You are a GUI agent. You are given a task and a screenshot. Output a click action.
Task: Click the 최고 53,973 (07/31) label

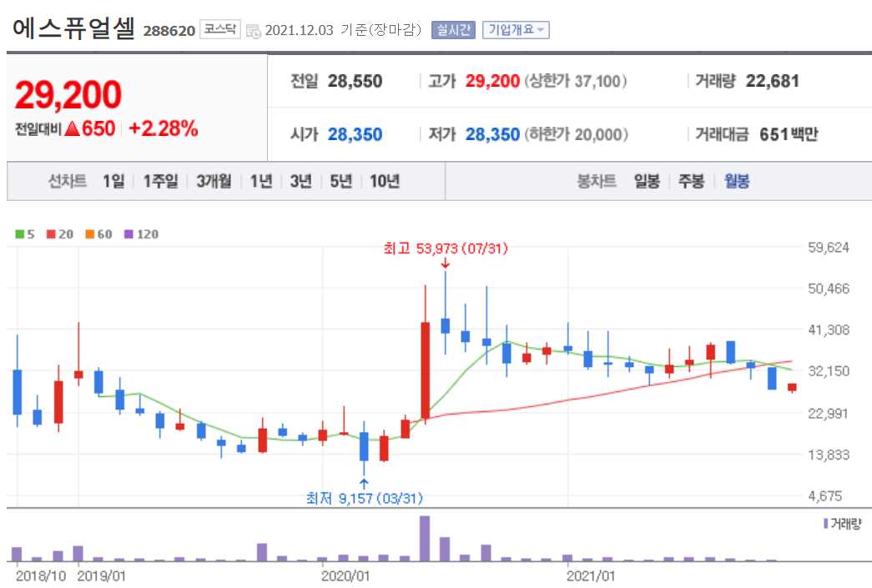pos(446,249)
